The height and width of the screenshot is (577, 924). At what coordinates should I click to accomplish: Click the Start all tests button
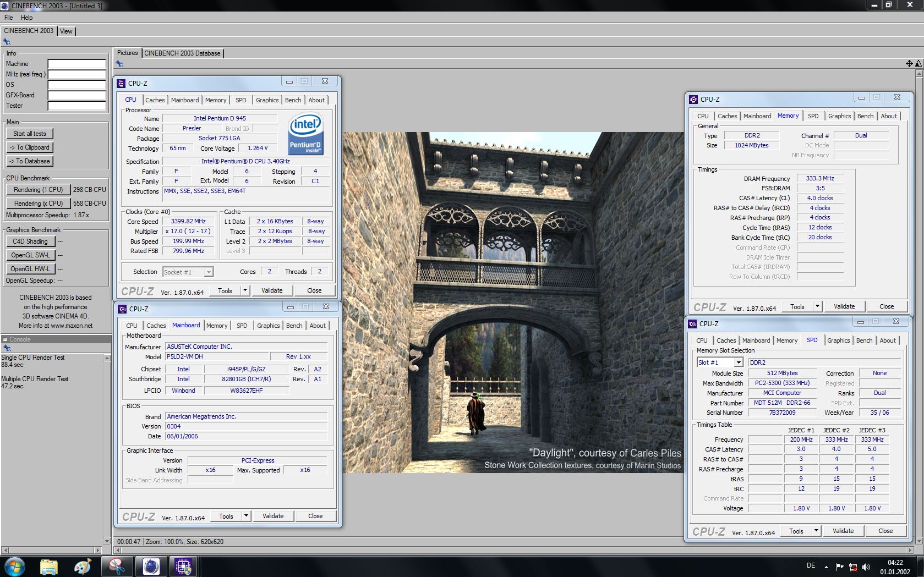pyautogui.click(x=30, y=134)
